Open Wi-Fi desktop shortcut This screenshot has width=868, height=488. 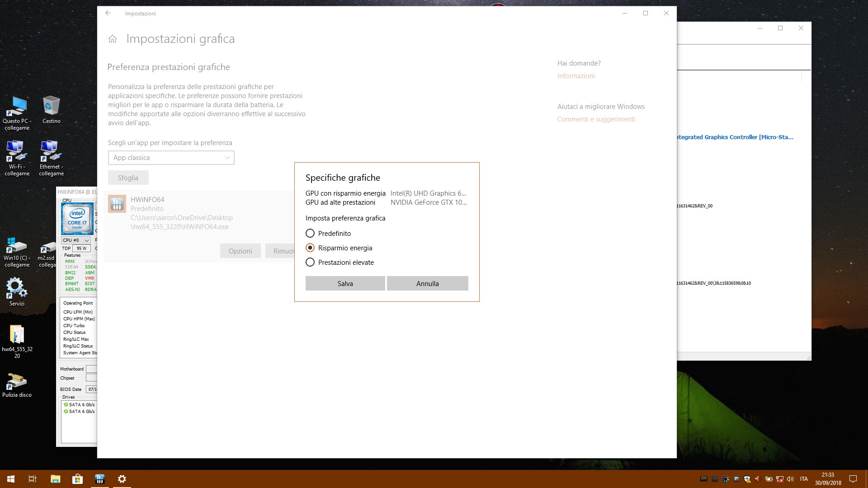coord(17,158)
